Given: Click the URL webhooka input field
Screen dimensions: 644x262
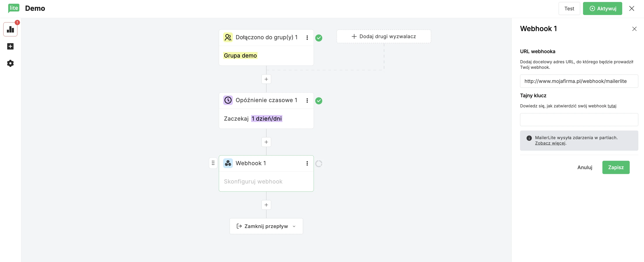Looking at the screenshot, I should (579, 81).
